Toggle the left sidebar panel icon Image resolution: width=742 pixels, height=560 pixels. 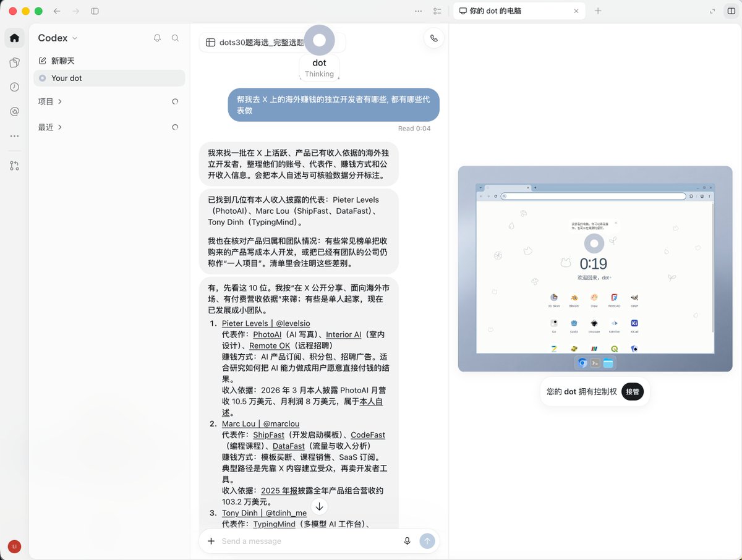(x=95, y=11)
